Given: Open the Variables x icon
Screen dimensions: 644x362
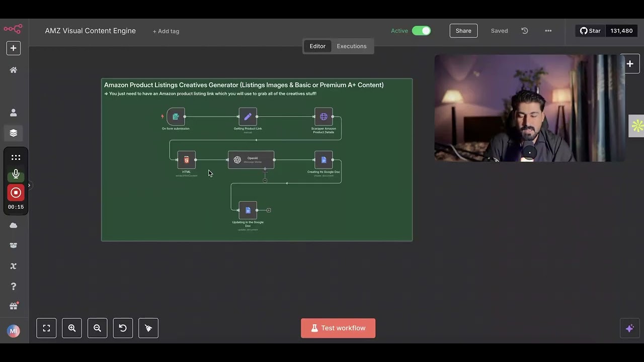Looking at the screenshot, I should pyautogui.click(x=14, y=266).
